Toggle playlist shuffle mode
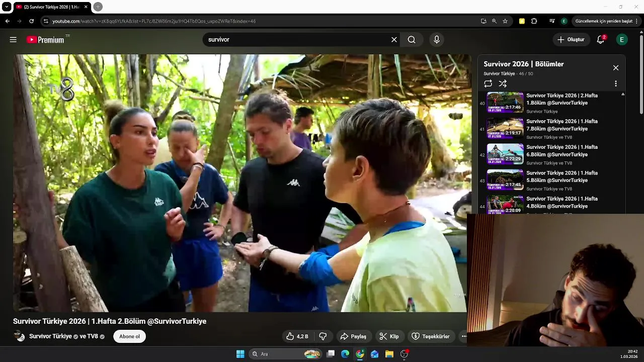Image resolution: width=644 pixels, height=362 pixels. (x=503, y=84)
